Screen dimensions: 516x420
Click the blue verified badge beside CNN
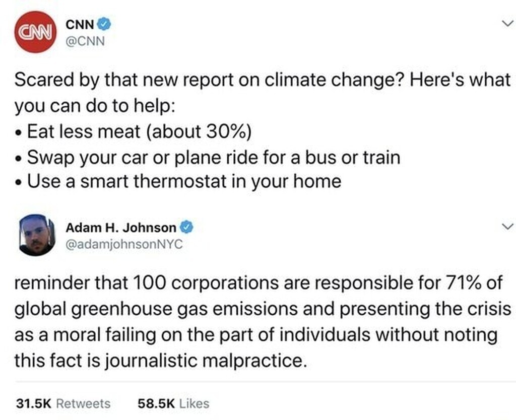tap(104, 24)
